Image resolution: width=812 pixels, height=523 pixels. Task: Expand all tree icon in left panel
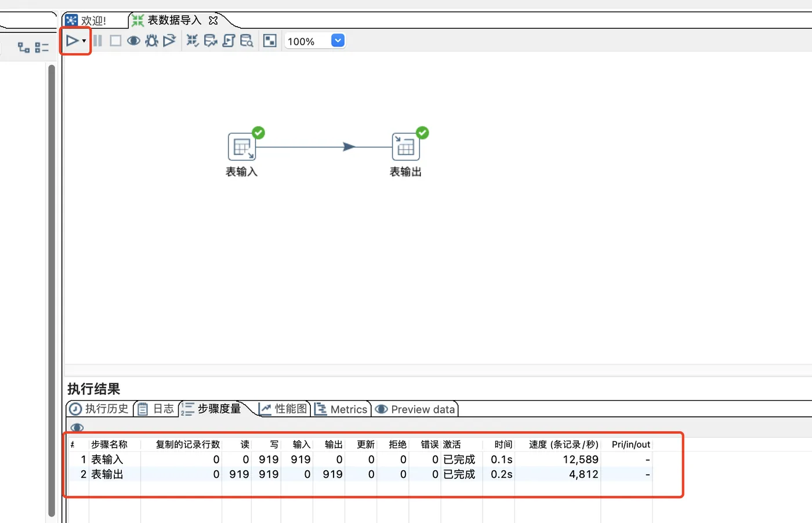click(x=24, y=47)
